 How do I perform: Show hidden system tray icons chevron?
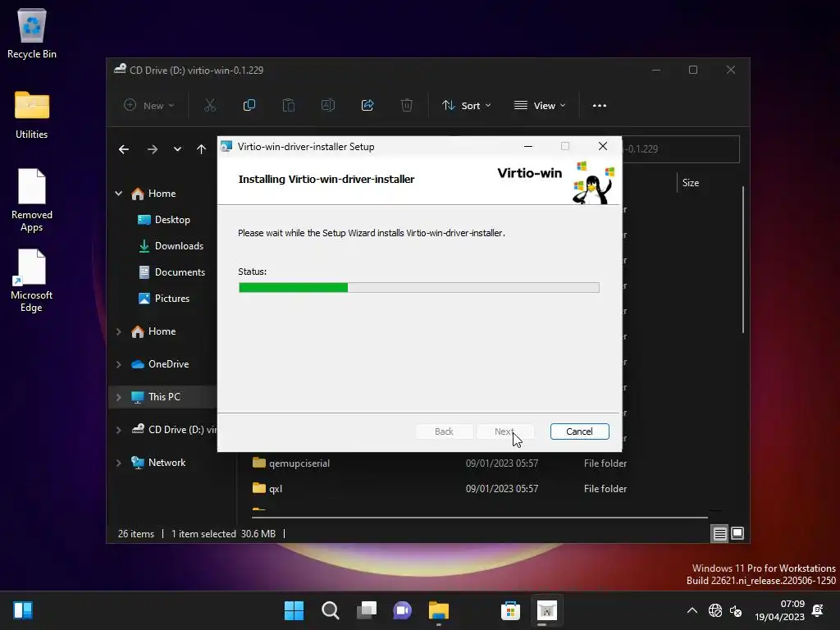692,610
